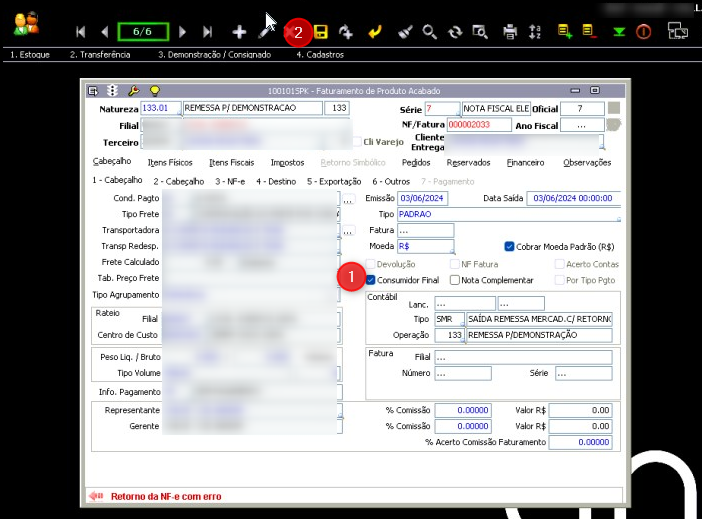The image size is (702, 519).
Task: Toggle Cobrar Moeda Padrão (R$) checkbox
Action: tap(509, 246)
